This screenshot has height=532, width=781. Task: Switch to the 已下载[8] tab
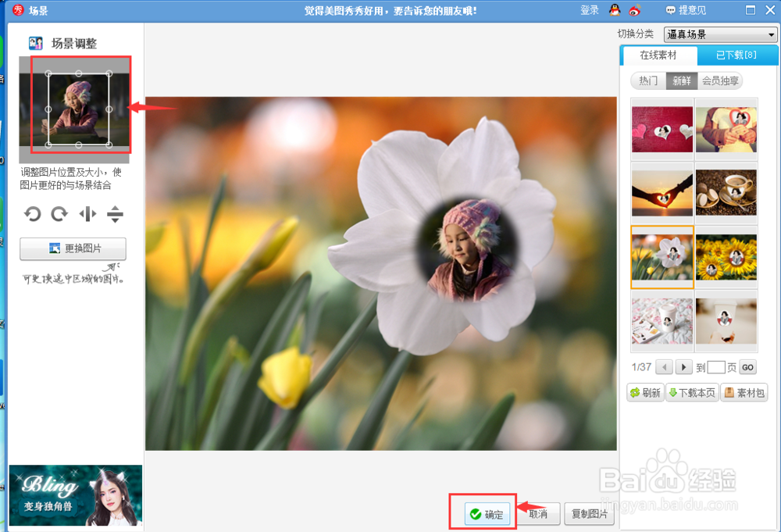736,55
